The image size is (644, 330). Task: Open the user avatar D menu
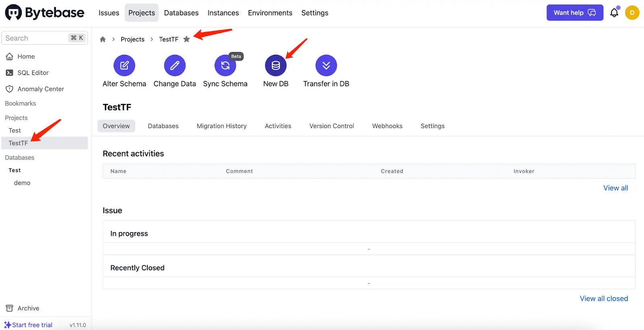tap(632, 12)
